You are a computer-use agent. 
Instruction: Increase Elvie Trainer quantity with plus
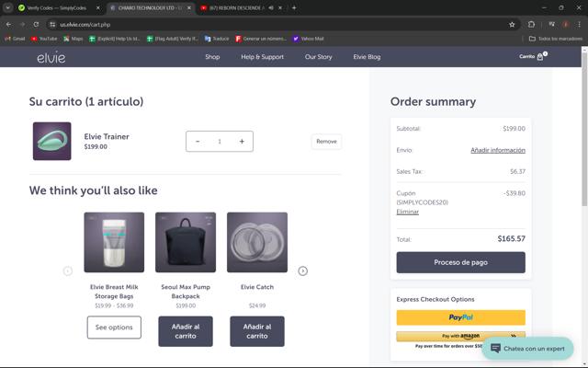click(x=242, y=141)
